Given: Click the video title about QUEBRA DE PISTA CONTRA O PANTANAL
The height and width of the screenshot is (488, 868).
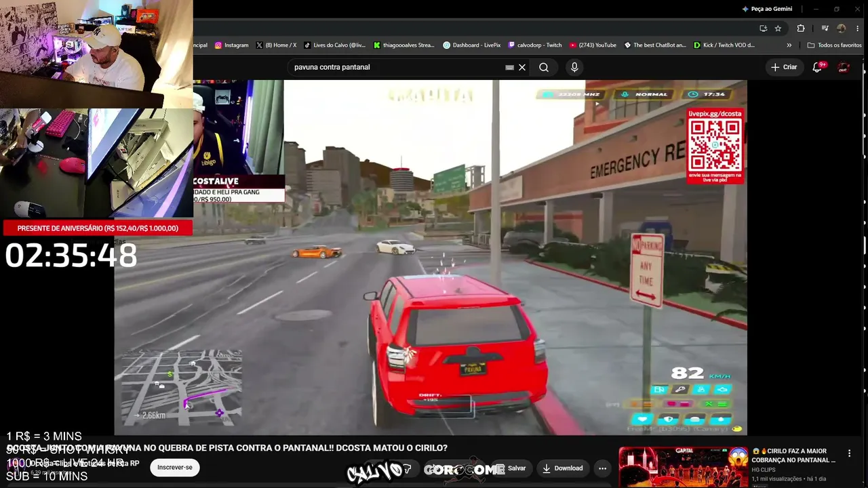Looking at the screenshot, I should click(227, 448).
